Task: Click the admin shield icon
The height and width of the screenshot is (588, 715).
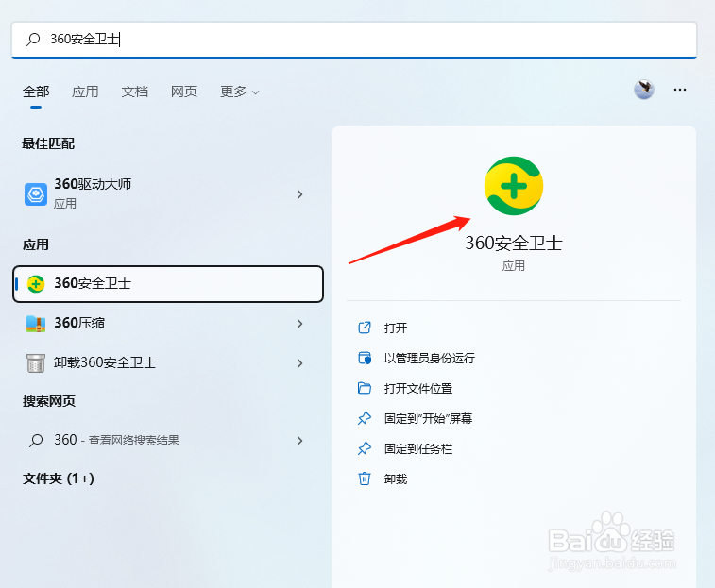Action: [x=365, y=359]
